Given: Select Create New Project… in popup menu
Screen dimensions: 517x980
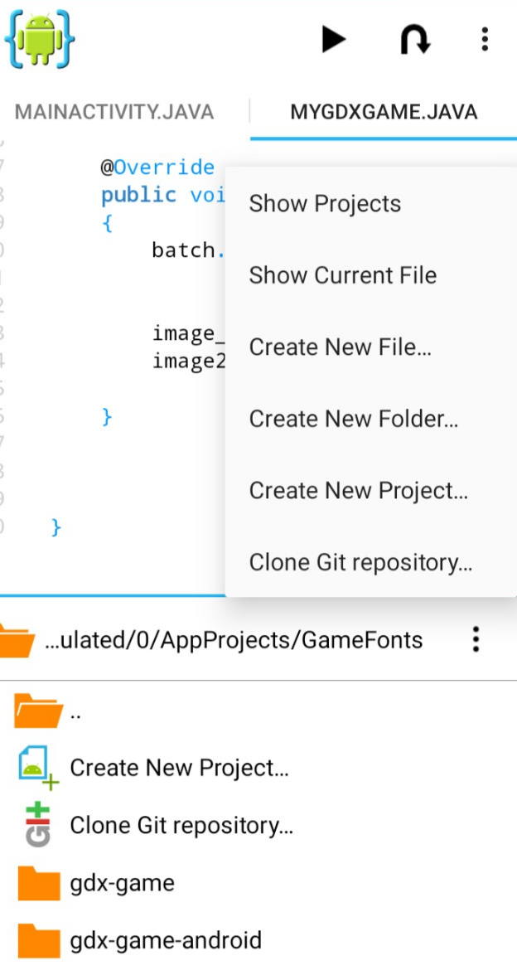Looking at the screenshot, I should click(x=358, y=491).
